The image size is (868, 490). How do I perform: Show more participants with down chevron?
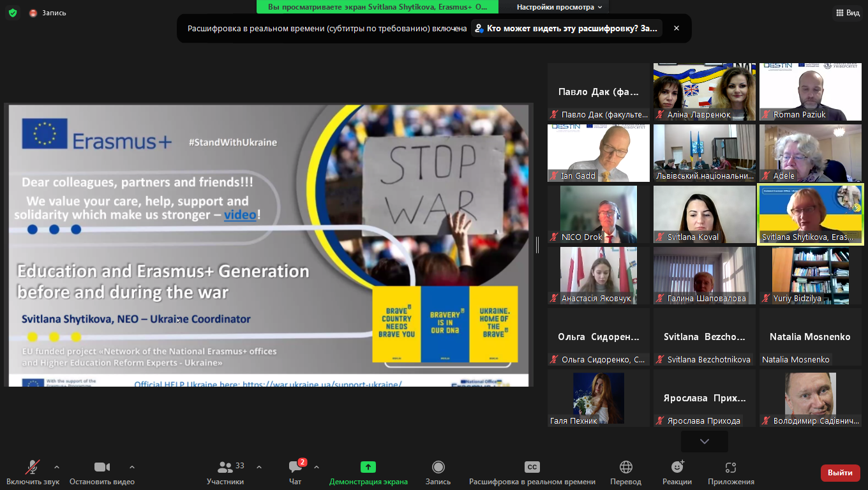[x=705, y=442]
